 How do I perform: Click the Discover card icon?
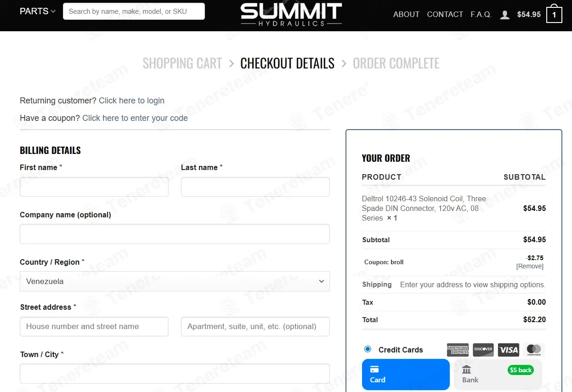click(x=483, y=350)
